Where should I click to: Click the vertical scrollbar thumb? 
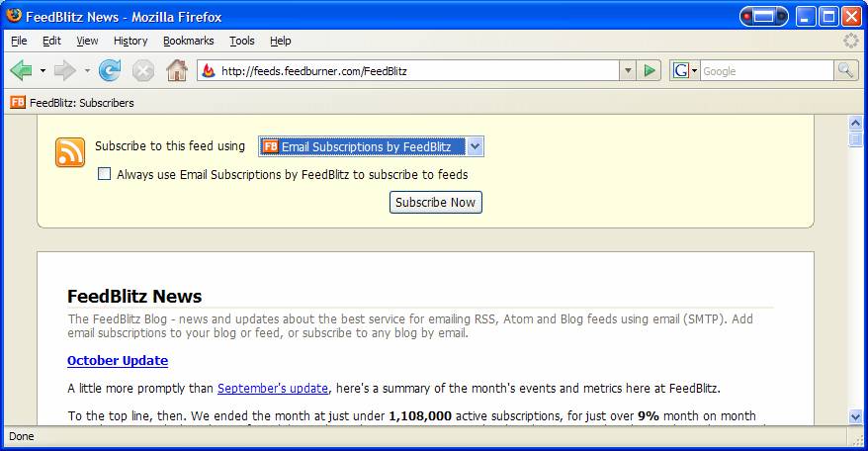coord(855,139)
